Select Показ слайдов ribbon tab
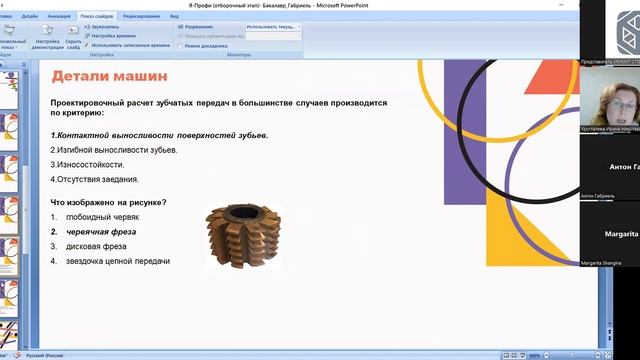The height and width of the screenshot is (360, 640). tap(97, 16)
